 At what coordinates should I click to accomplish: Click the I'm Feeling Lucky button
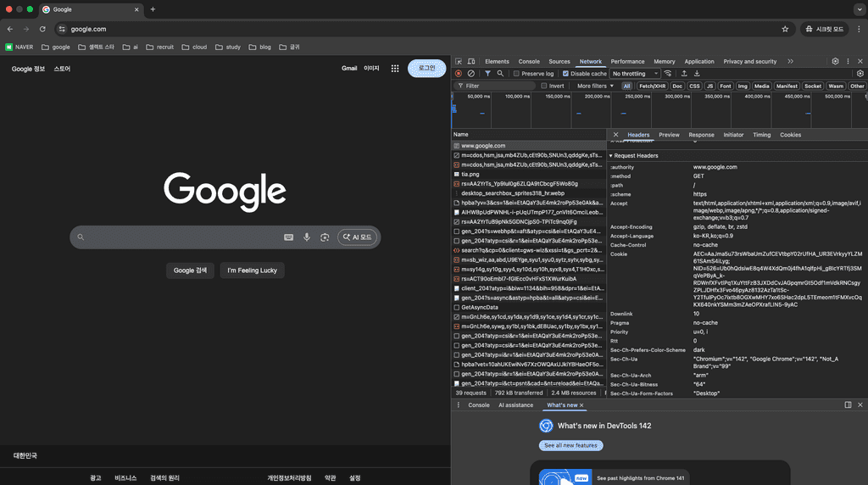252,270
